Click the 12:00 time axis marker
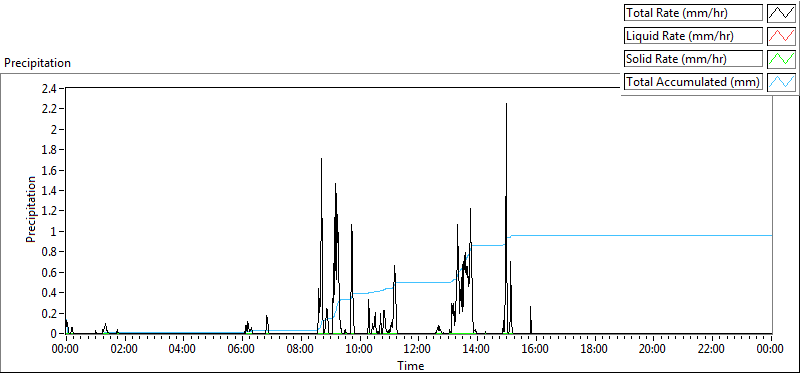This screenshot has width=800, height=373. point(418,349)
